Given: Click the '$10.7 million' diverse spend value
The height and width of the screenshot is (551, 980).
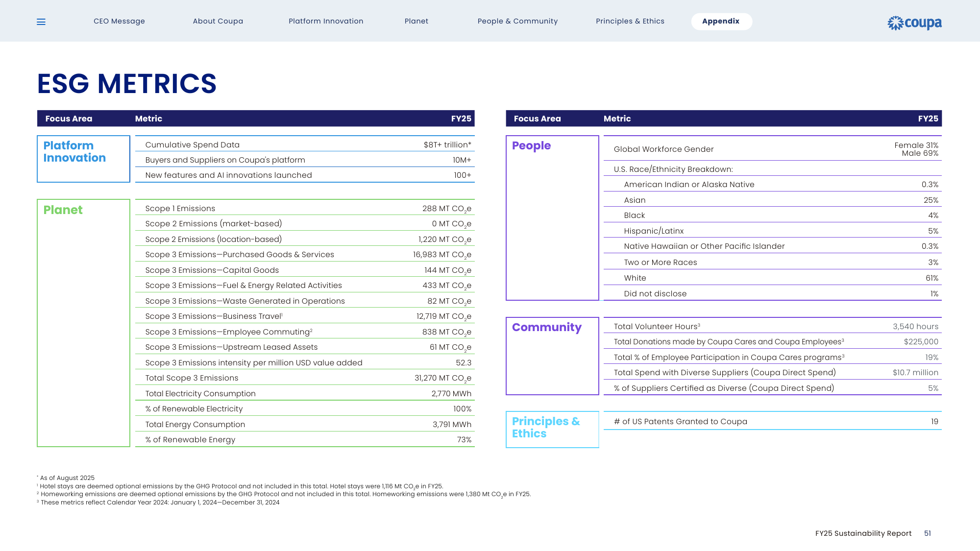Looking at the screenshot, I should [x=915, y=373].
